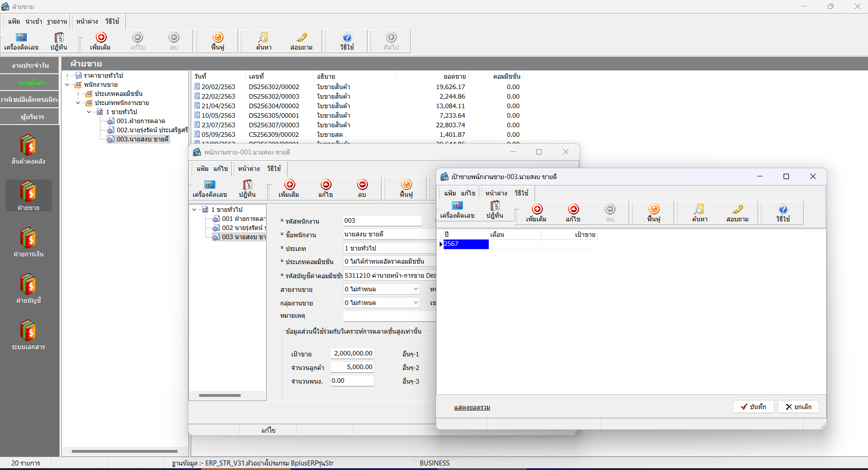Screen dimensions: 868x470
Task: Open the help (วิธีใช้) icon in the sales target window
Action: coord(783,210)
